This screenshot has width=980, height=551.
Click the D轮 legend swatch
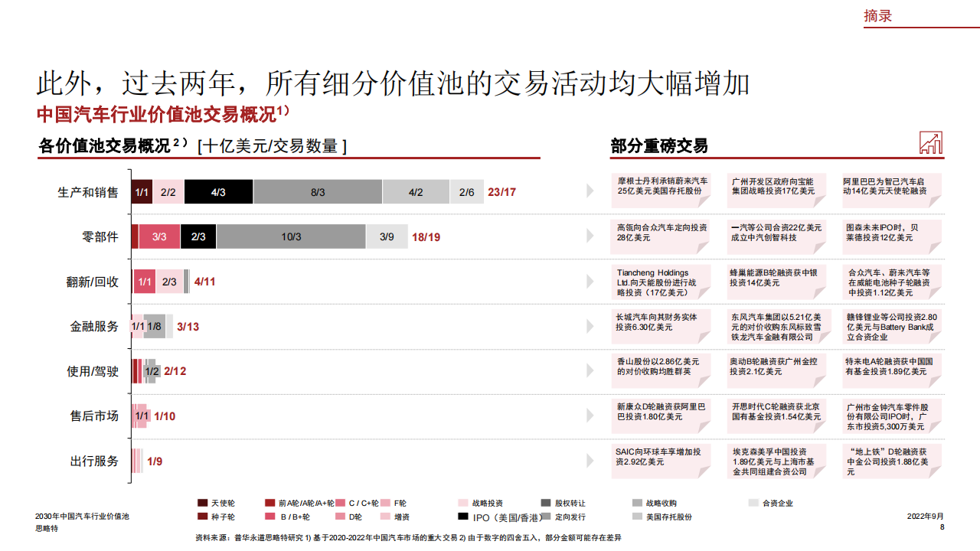click(x=340, y=517)
